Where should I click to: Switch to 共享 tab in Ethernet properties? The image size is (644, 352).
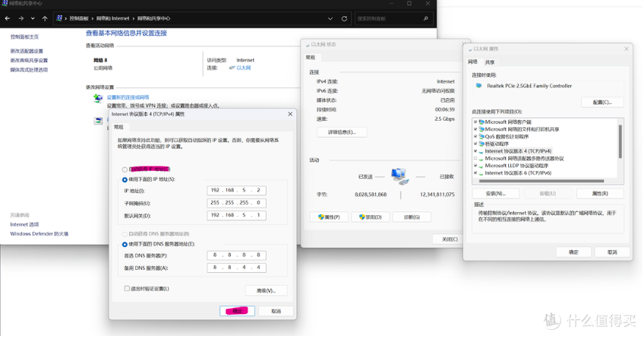[490, 62]
